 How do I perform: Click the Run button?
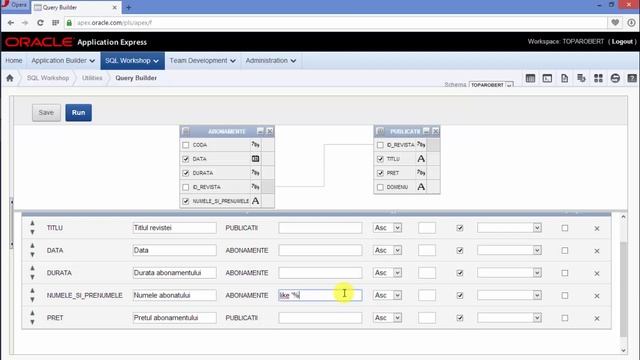(78, 113)
